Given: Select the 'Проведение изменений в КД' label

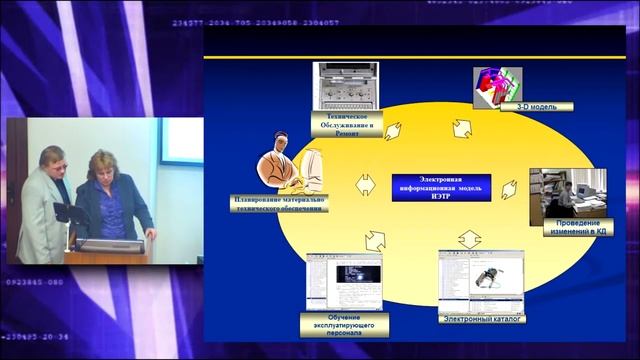Looking at the screenshot, I should [x=578, y=227].
